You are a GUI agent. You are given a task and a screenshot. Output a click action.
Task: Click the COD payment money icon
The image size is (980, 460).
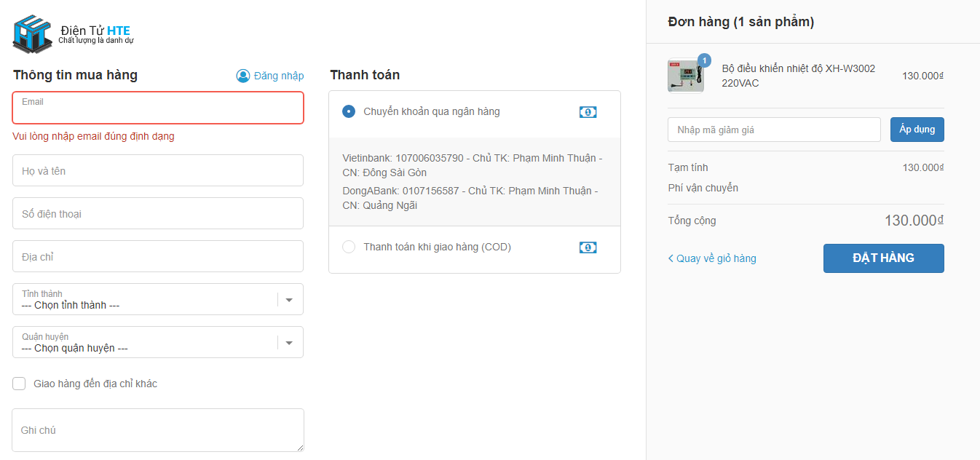588,247
